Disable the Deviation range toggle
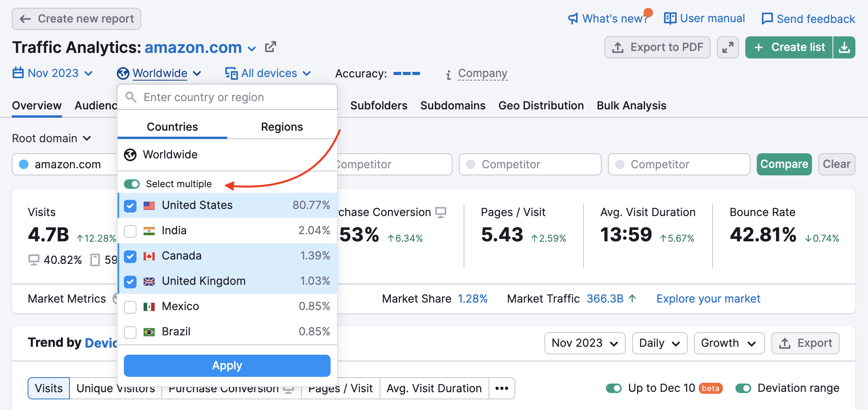This screenshot has height=410, width=868. coord(743,388)
